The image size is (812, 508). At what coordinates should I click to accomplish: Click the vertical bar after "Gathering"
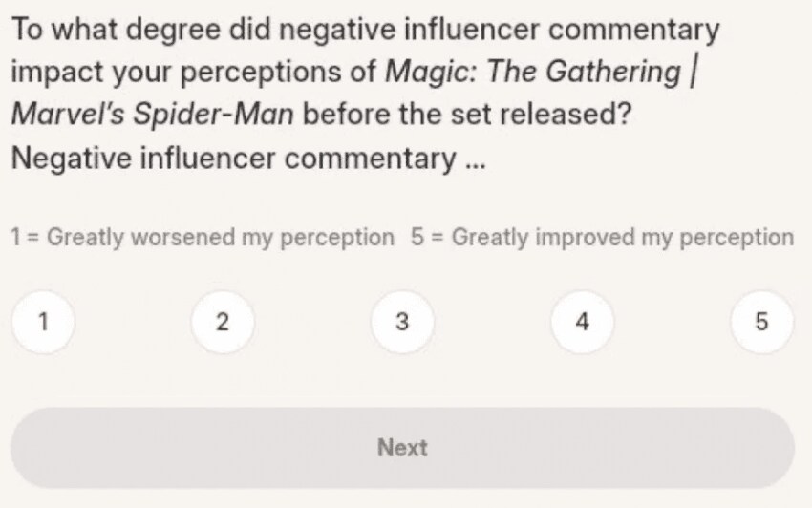(x=692, y=72)
